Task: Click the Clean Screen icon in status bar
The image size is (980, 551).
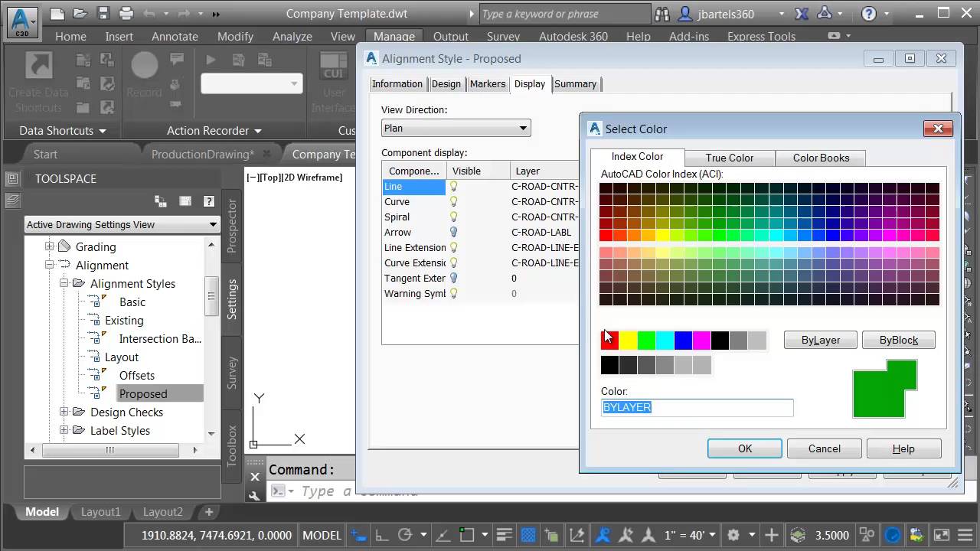Action: (x=942, y=535)
